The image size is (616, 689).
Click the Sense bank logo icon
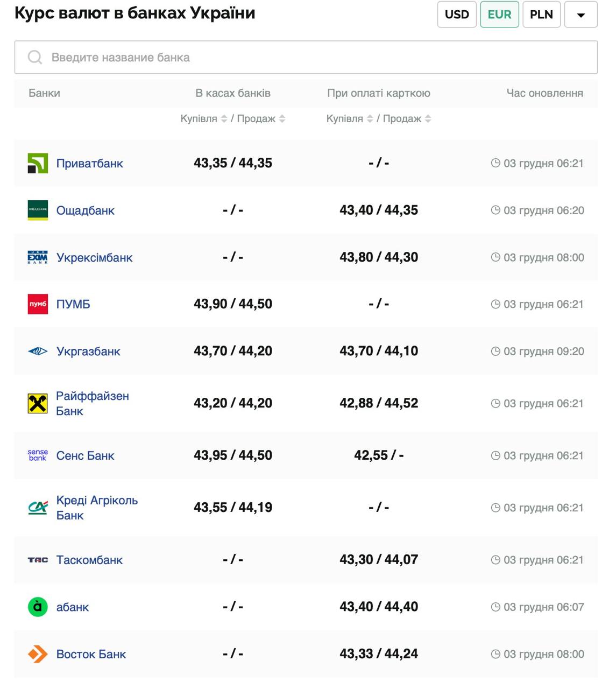click(x=38, y=455)
